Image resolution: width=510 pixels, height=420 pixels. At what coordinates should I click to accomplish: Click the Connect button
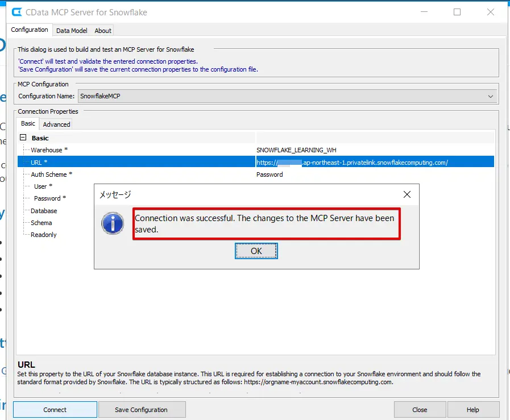click(x=55, y=410)
